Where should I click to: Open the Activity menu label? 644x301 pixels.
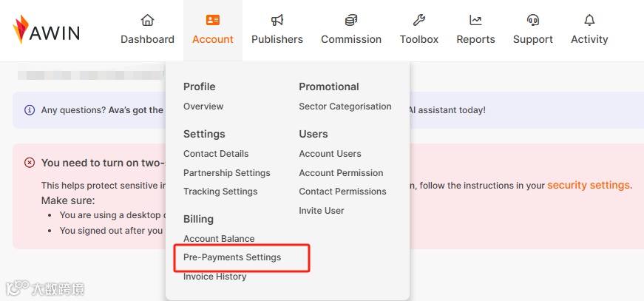click(589, 39)
